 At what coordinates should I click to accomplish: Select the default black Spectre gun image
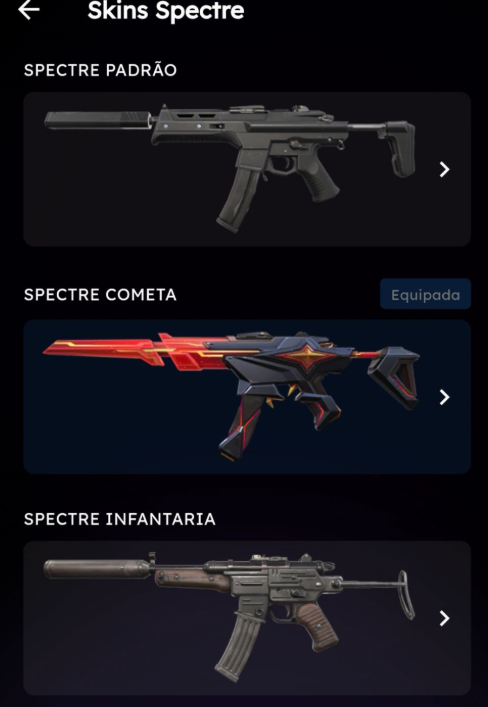[230, 168]
